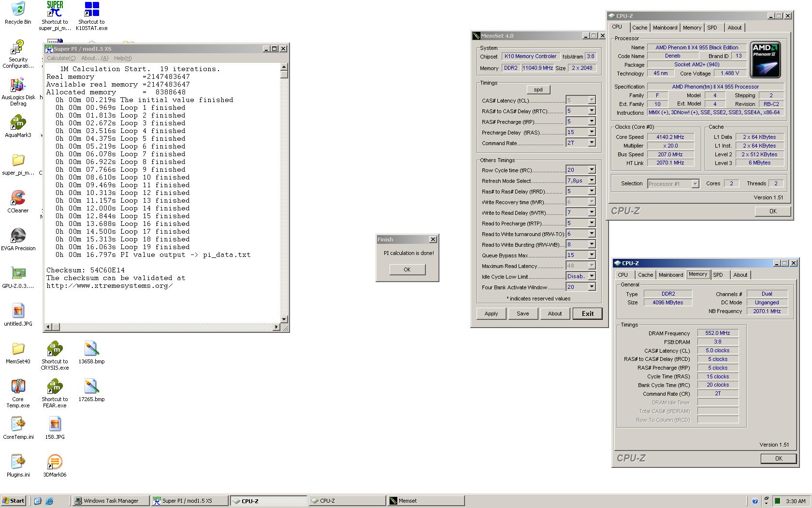Click OK in the top CPU-Z window

click(x=772, y=211)
